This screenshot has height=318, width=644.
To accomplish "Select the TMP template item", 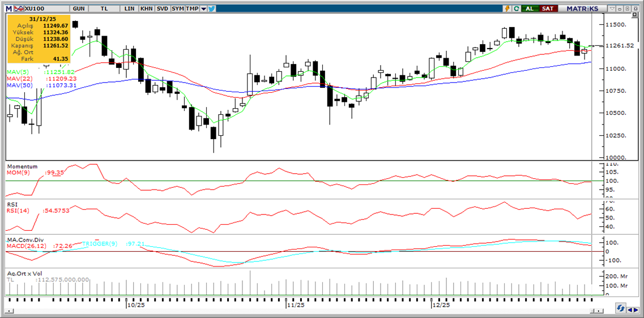I will (x=192, y=8).
